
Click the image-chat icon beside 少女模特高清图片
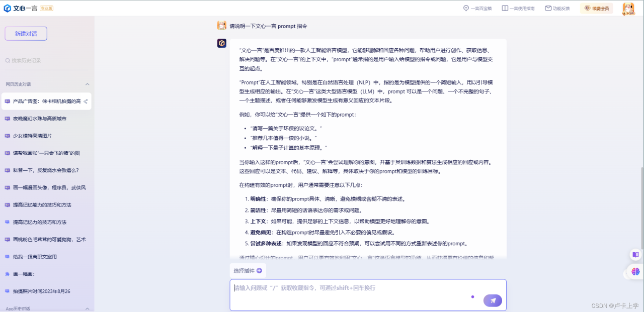(x=7, y=136)
